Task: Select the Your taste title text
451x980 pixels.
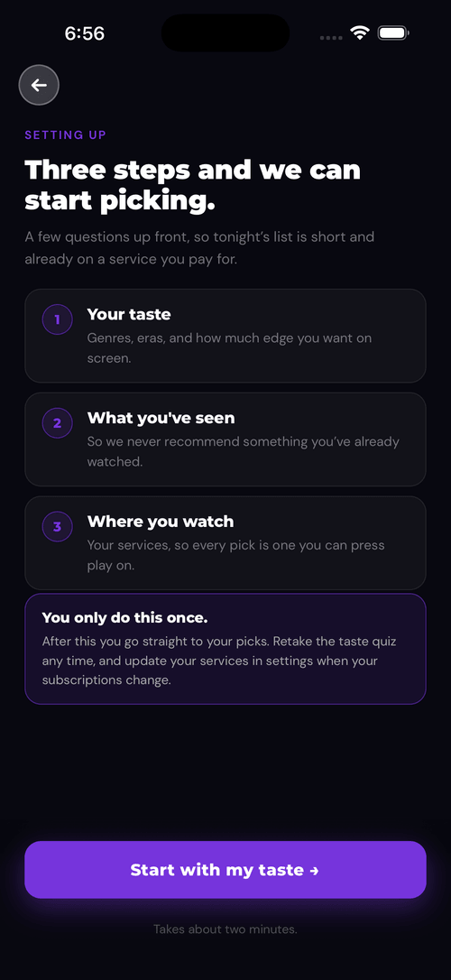Action: point(129,314)
